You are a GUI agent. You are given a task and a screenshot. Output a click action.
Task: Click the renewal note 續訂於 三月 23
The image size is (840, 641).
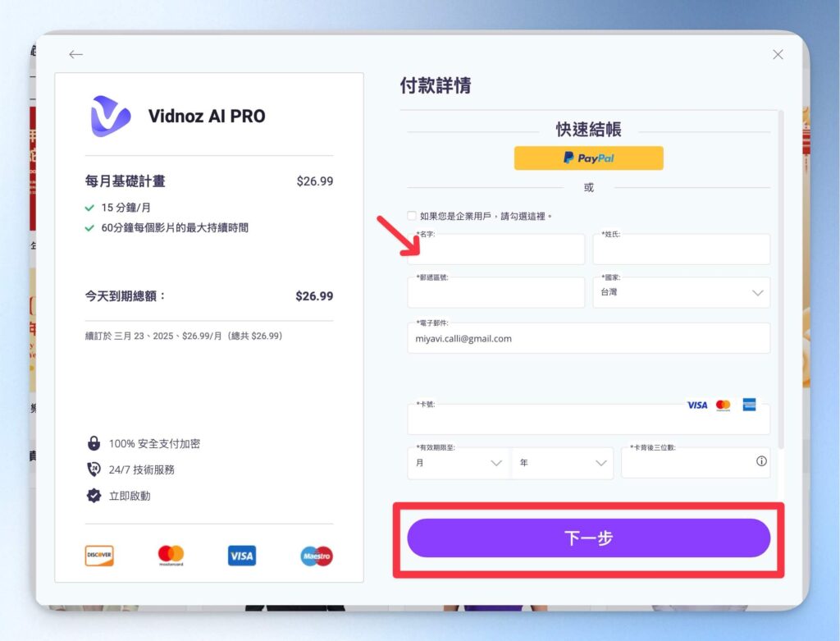click(184, 336)
